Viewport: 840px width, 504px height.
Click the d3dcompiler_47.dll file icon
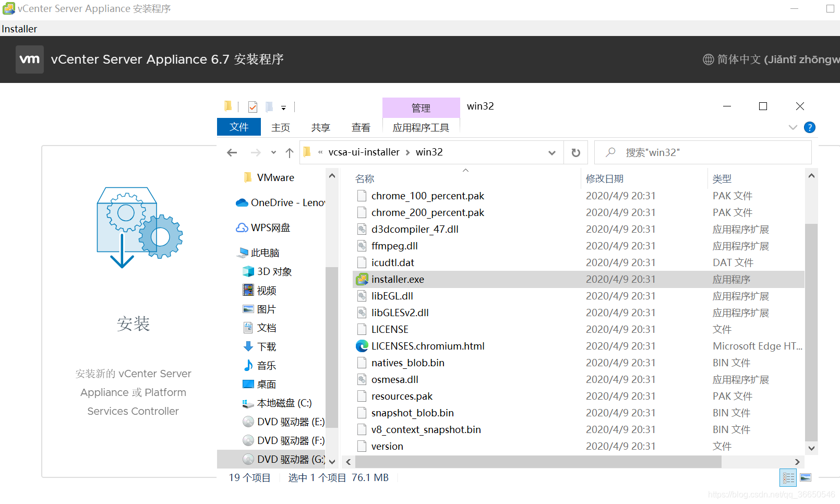[362, 229]
